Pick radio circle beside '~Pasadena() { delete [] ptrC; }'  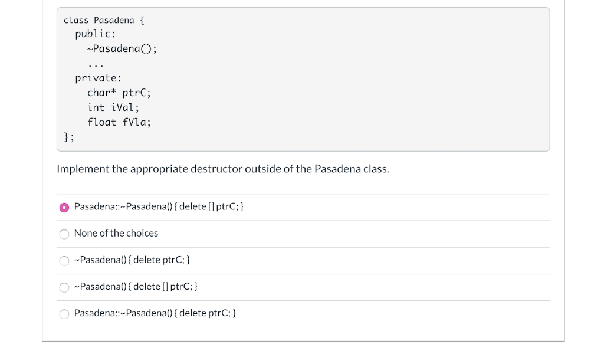point(64,287)
